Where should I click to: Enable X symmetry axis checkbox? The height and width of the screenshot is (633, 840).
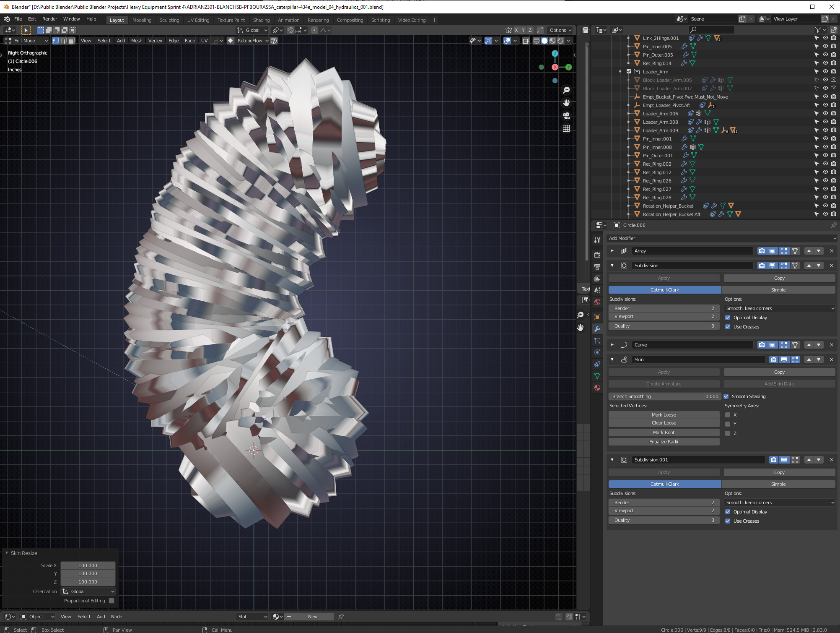pyautogui.click(x=728, y=415)
